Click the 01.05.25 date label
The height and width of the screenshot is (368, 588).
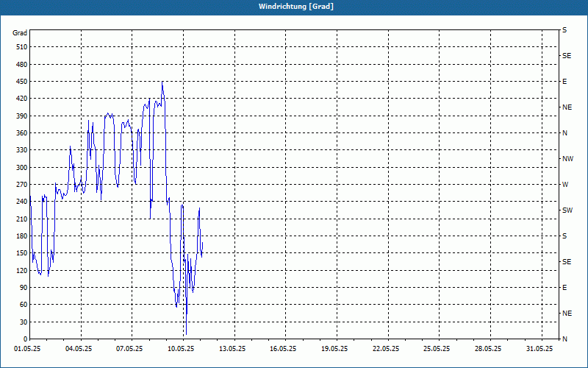click(x=27, y=349)
